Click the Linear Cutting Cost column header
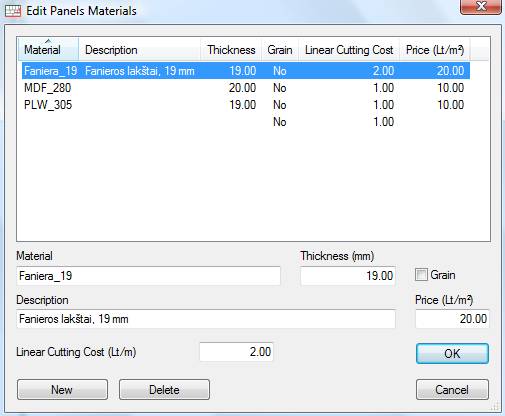 click(349, 50)
